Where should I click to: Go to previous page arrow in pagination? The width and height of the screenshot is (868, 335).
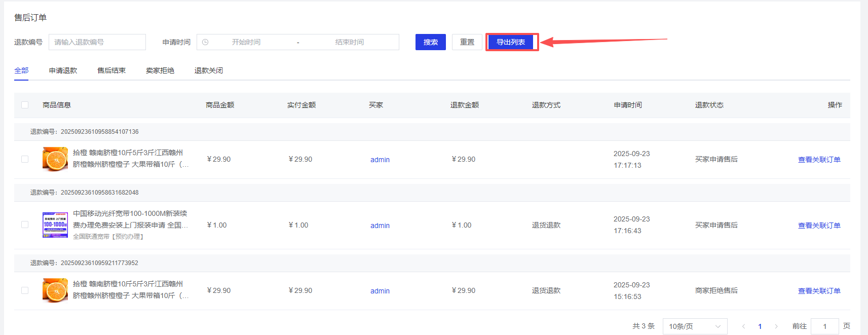point(743,326)
